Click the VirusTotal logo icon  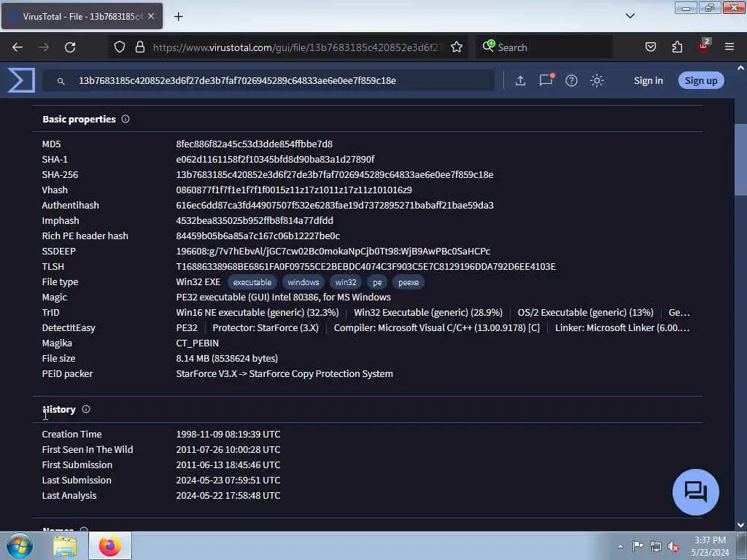21,80
